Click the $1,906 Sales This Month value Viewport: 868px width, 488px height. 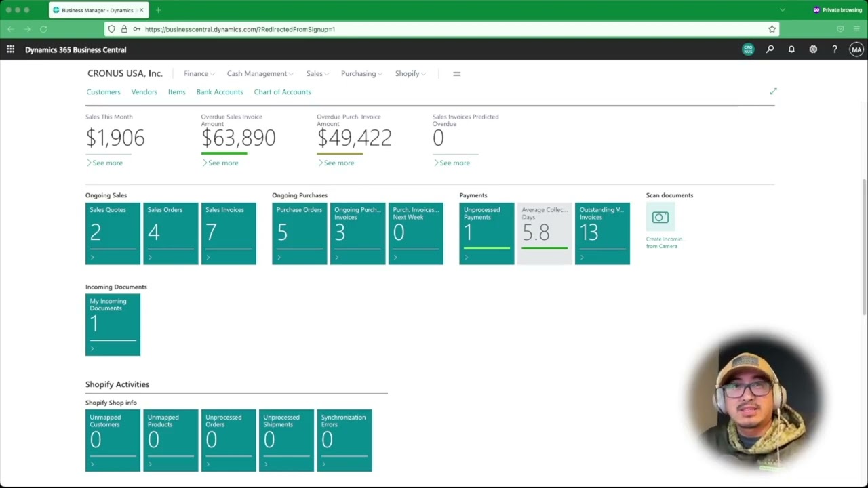pos(115,138)
